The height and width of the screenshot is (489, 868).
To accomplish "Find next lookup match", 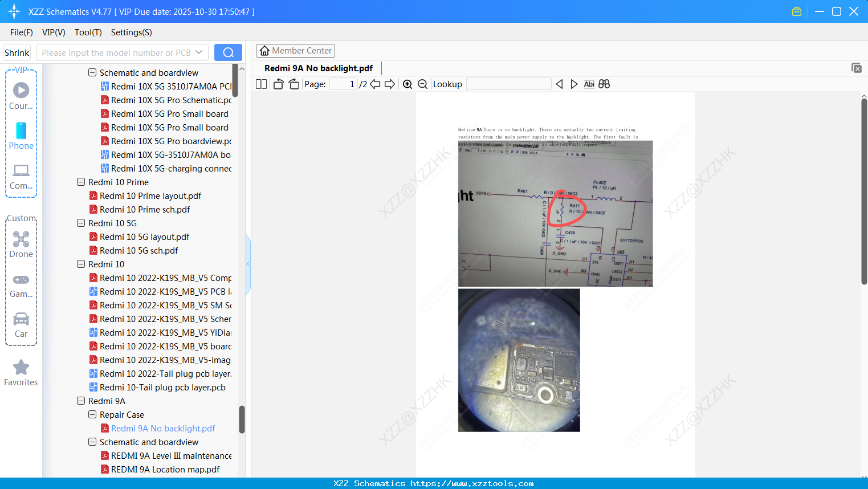I will [x=574, y=84].
